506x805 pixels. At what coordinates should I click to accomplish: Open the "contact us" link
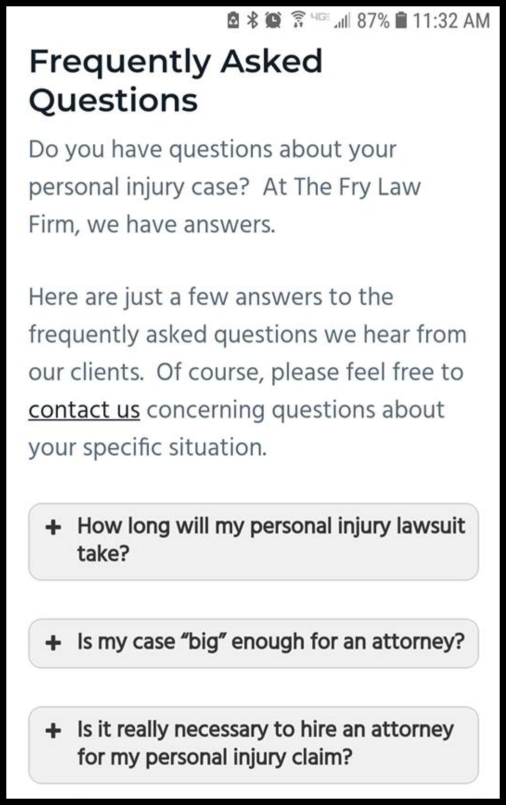coord(84,410)
